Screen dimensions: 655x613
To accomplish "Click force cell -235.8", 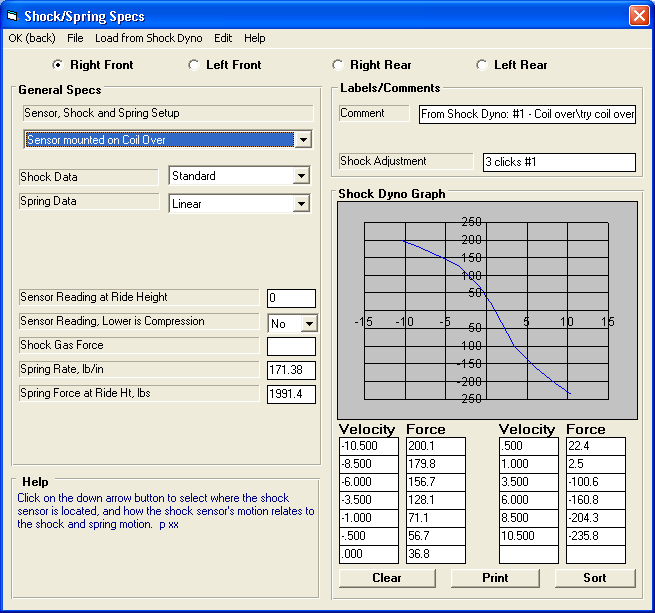I will pos(596,536).
